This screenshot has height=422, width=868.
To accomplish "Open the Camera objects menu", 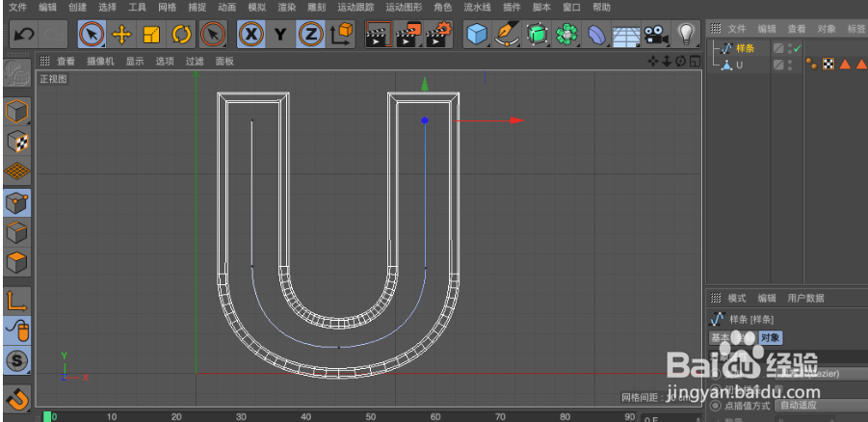I will [x=656, y=35].
